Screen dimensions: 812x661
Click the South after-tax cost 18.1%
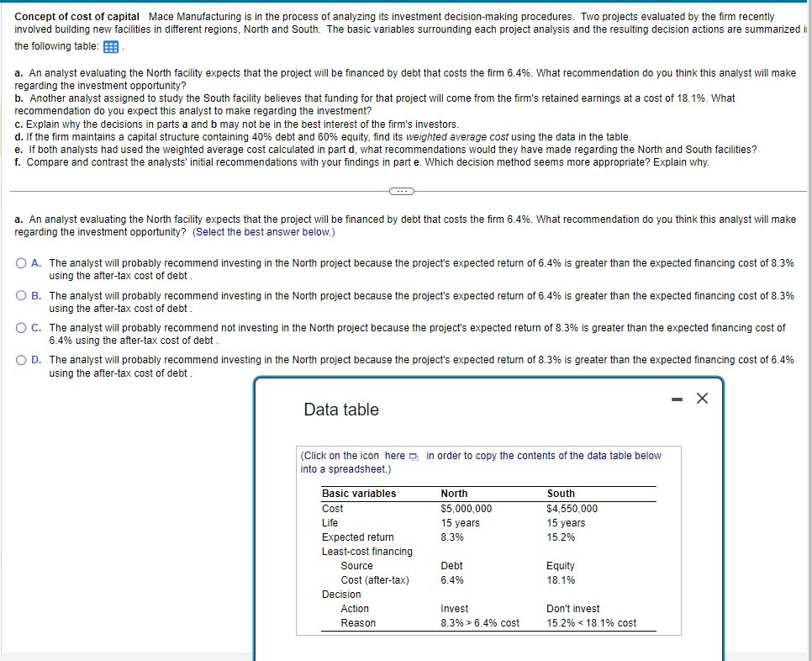coord(561,580)
